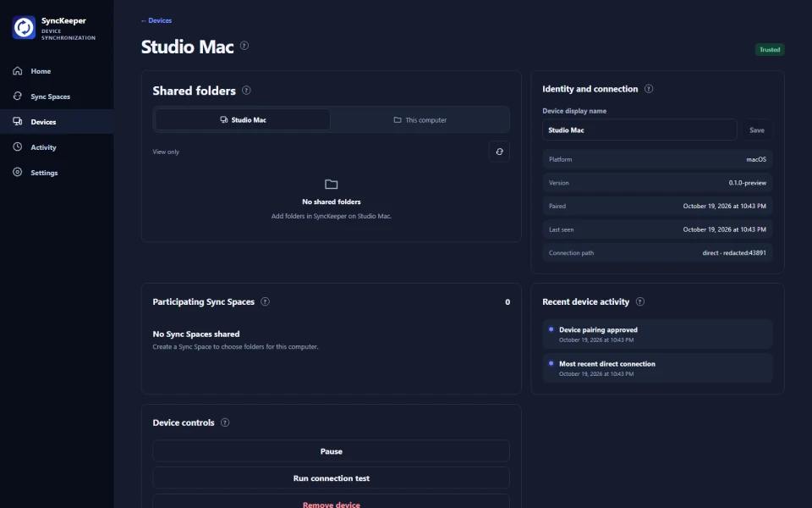Click the Last seen date row

pyautogui.click(x=657, y=229)
